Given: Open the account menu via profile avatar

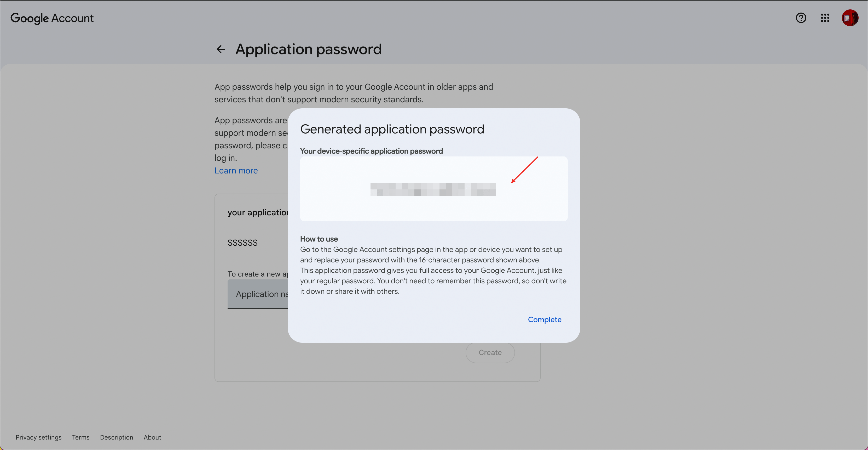Looking at the screenshot, I should 850,18.
